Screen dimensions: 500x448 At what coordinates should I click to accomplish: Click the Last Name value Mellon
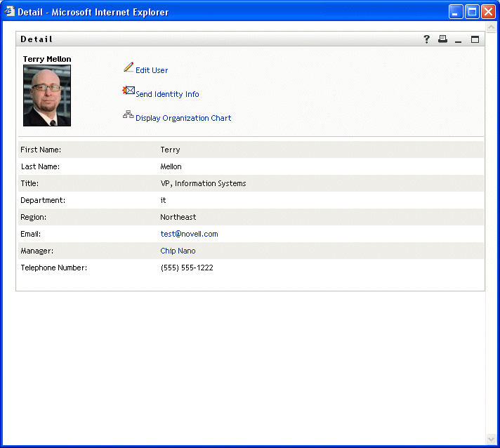tap(171, 166)
